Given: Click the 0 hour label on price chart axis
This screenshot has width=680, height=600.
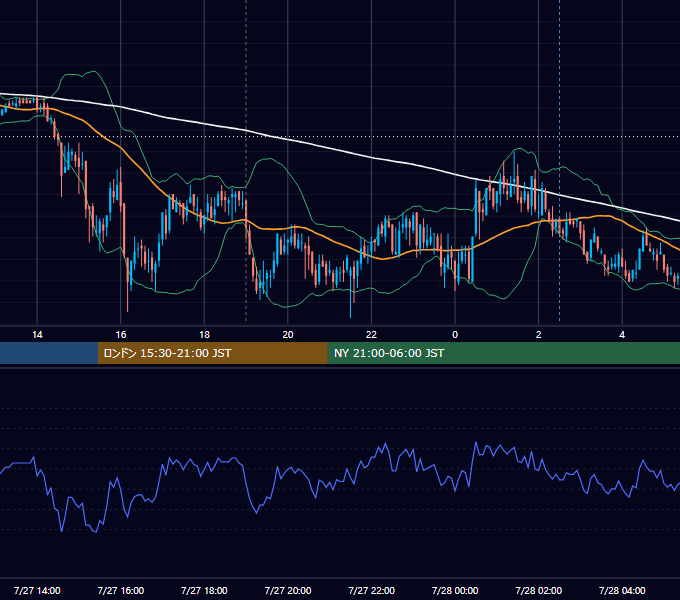Looking at the screenshot, I should coord(455,335).
